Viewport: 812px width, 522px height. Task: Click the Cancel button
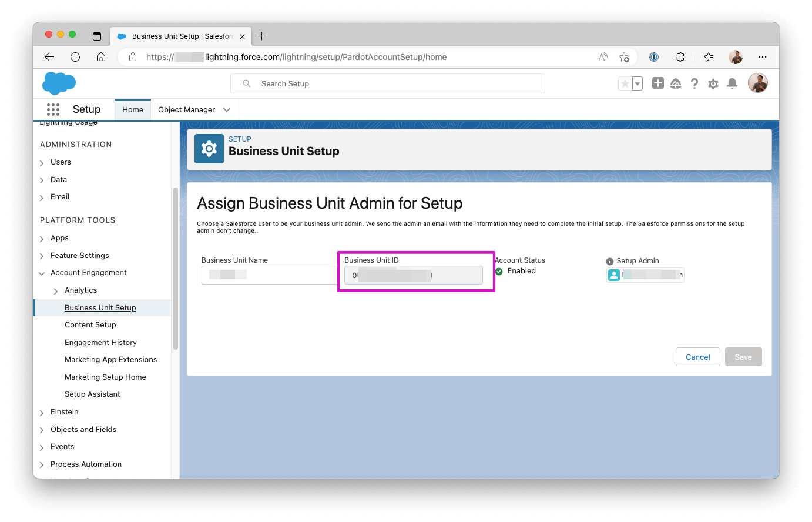tap(697, 357)
